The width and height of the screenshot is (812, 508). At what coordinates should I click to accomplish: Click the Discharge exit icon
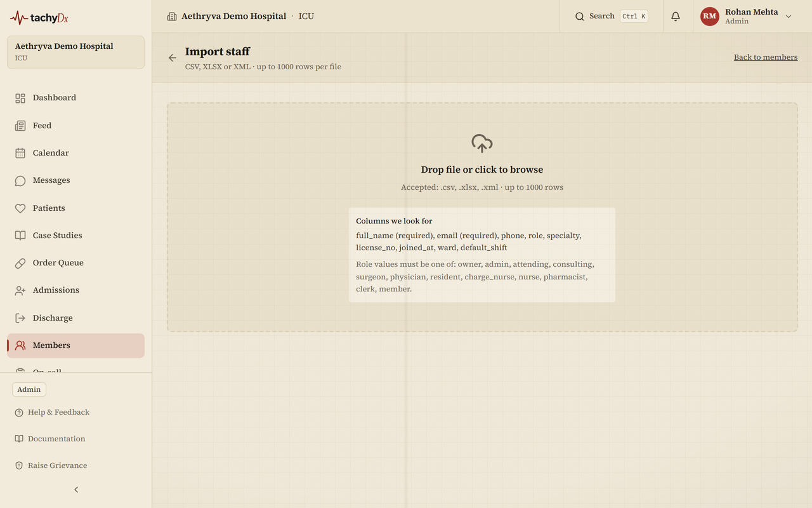click(x=20, y=318)
